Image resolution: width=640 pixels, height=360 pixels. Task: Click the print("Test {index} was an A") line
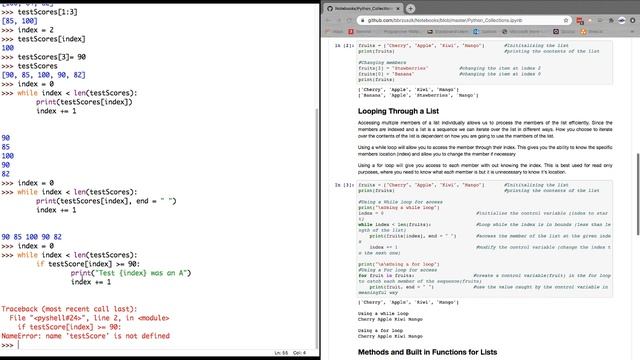pyautogui.click(x=131, y=273)
